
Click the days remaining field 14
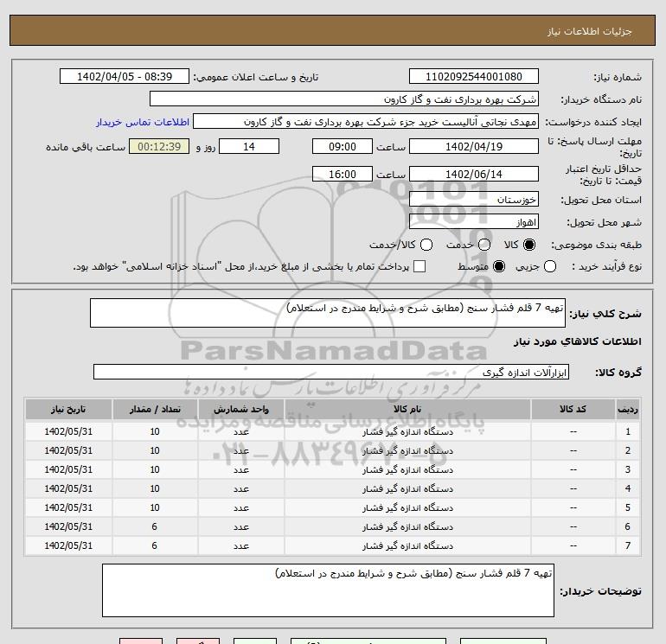click(x=249, y=146)
